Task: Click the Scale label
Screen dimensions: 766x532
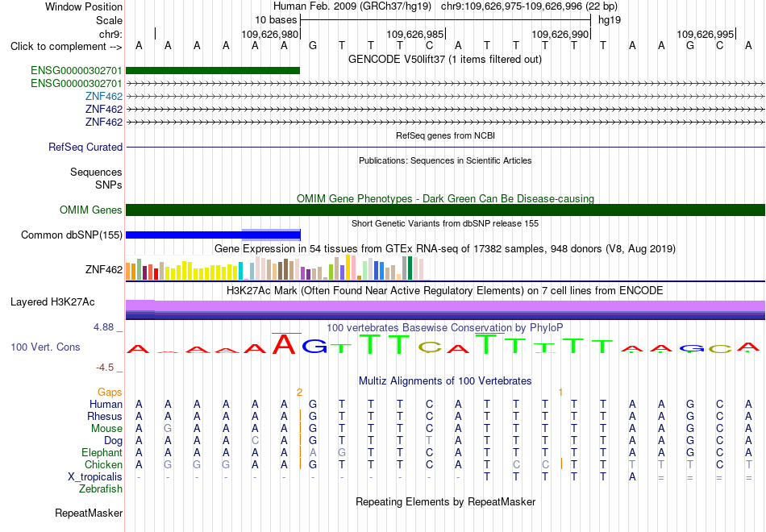Action: pos(109,20)
